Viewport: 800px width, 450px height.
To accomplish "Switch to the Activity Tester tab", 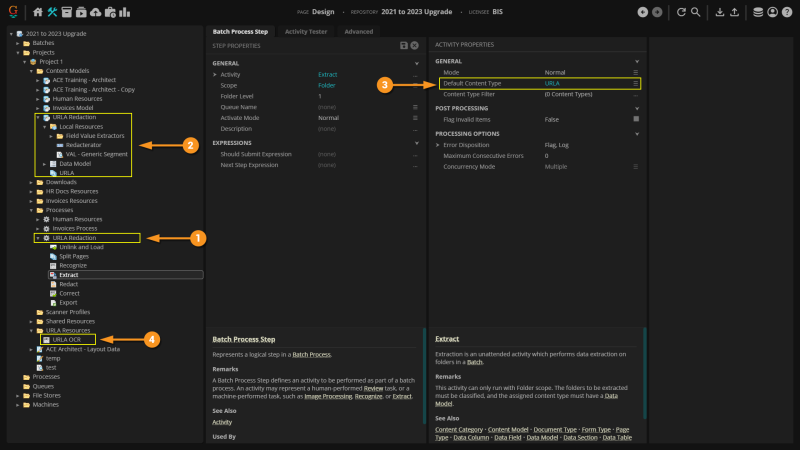I will 306,31.
